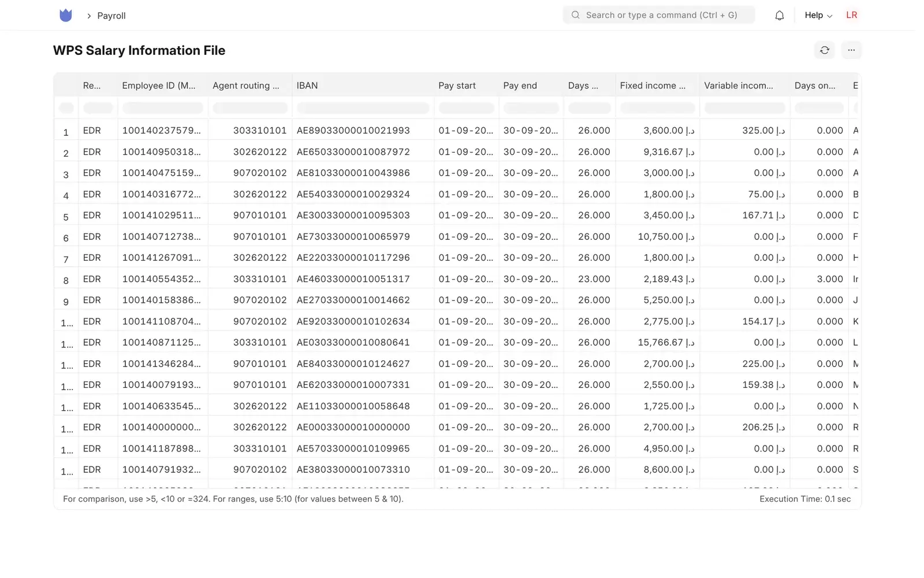
Task: Select IBAN AE00033000010000000 cell
Action: (363, 428)
